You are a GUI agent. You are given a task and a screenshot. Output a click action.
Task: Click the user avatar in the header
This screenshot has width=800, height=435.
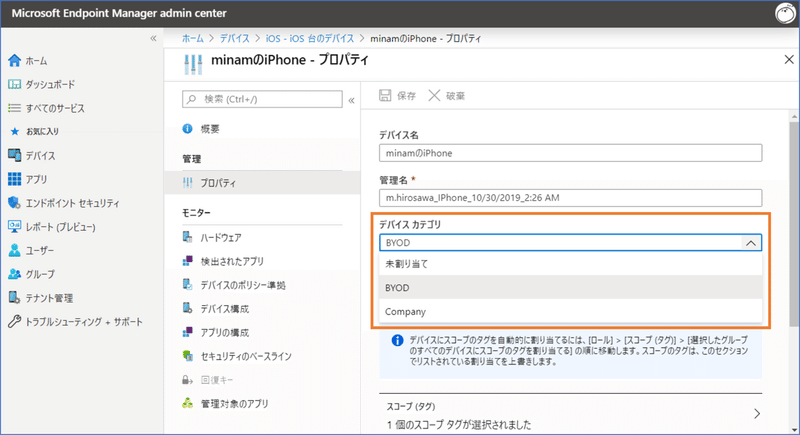(x=785, y=13)
